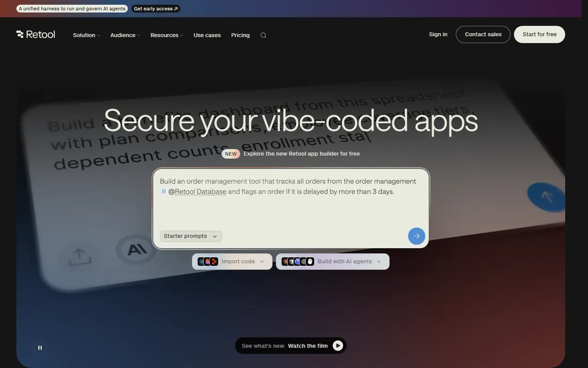Expand the Resources menu
Viewport: 588px width, 368px height.
click(x=166, y=35)
